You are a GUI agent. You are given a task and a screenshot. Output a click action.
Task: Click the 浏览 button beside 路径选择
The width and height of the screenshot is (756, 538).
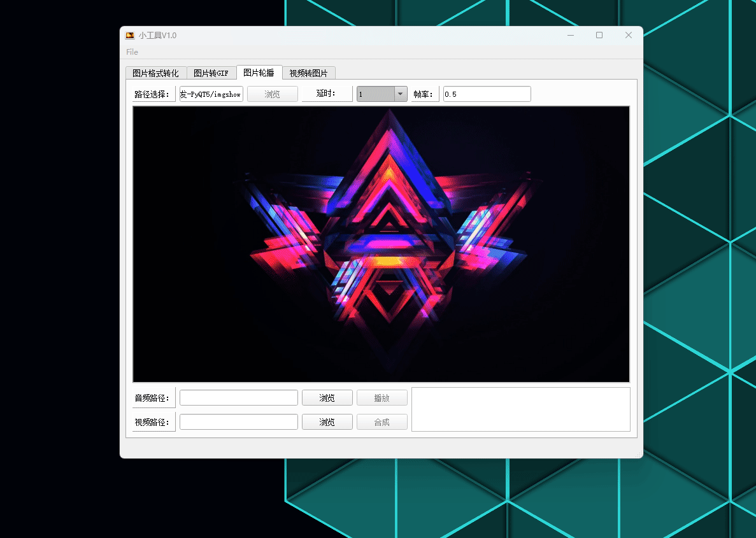273,94
